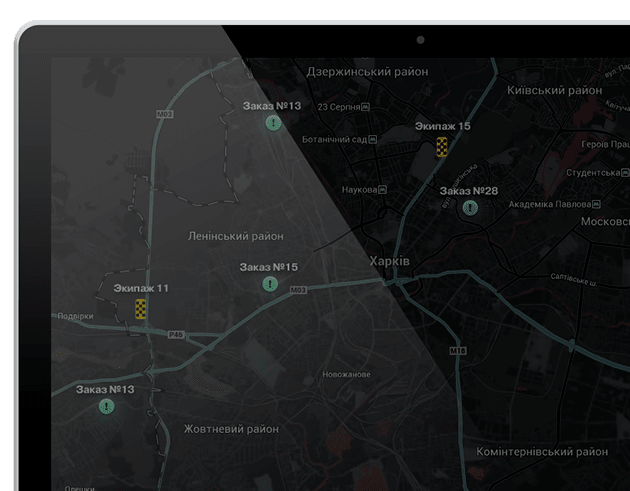The image size is (630, 491).
Task: Select the Экипаж 15 text label
Action: click(443, 127)
